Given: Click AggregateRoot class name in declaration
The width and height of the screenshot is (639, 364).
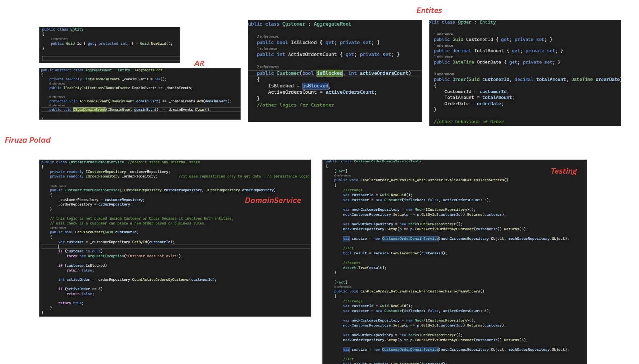Looking at the screenshot, I should pyautogui.click(x=98, y=70).
